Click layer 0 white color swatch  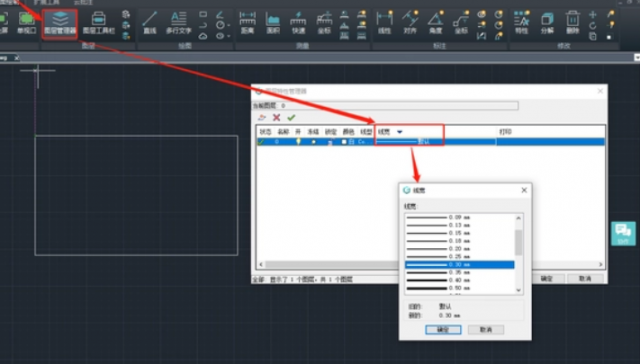tap(344, 142)
